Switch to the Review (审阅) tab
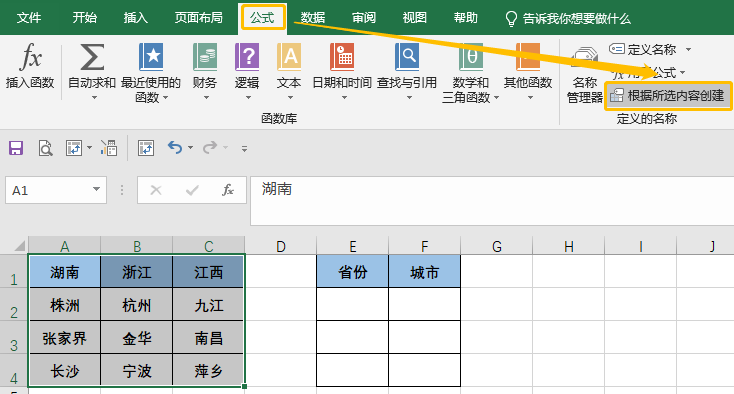 (364, 18)
